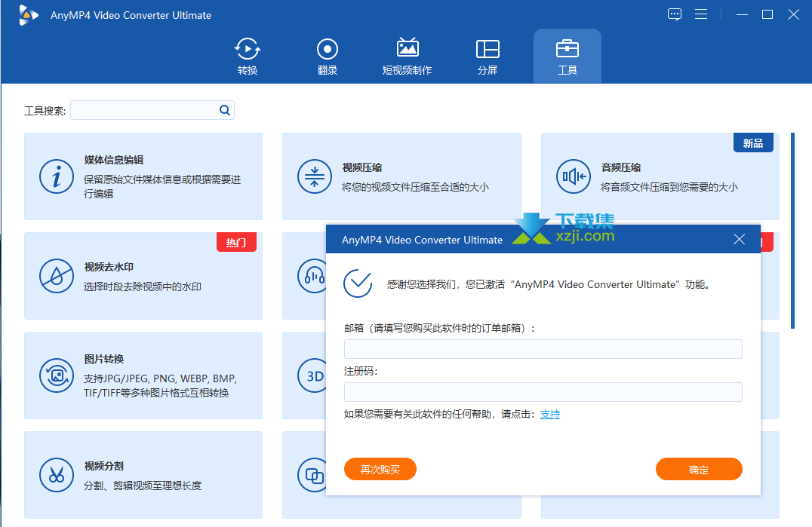This screenshot has width=812, height=527.
Task: Click the 音频压缩 speaker icon
Action: tap(574, 176)
